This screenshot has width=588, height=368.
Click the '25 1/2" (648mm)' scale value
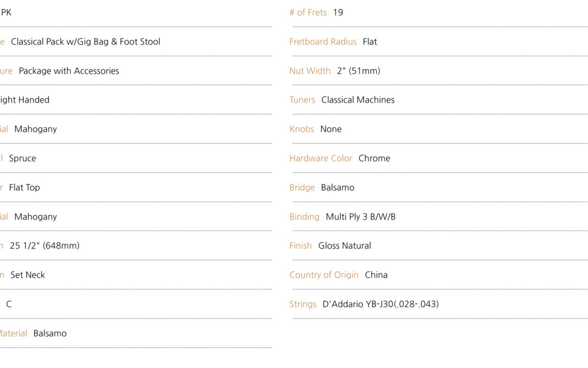[x=45, y=245]
